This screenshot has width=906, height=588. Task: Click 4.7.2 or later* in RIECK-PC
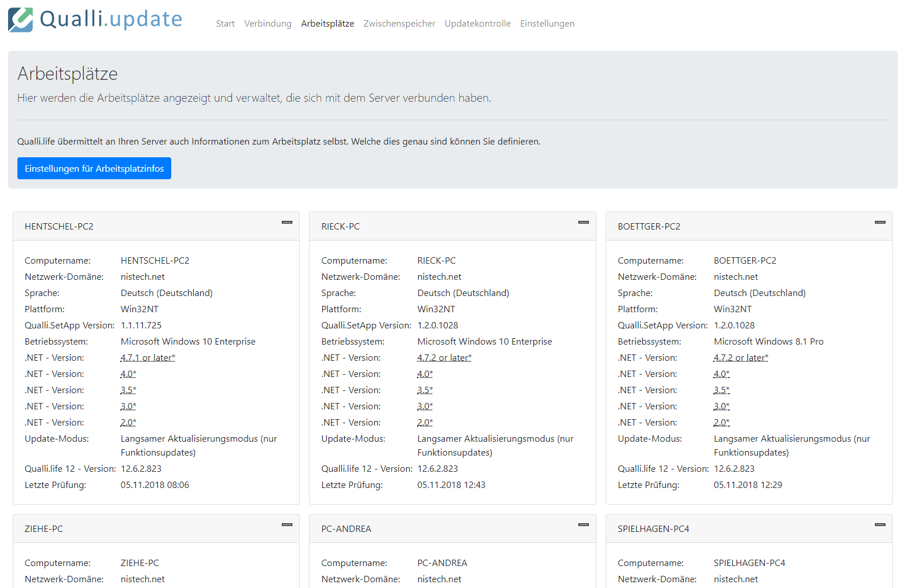tap(444, 358)
